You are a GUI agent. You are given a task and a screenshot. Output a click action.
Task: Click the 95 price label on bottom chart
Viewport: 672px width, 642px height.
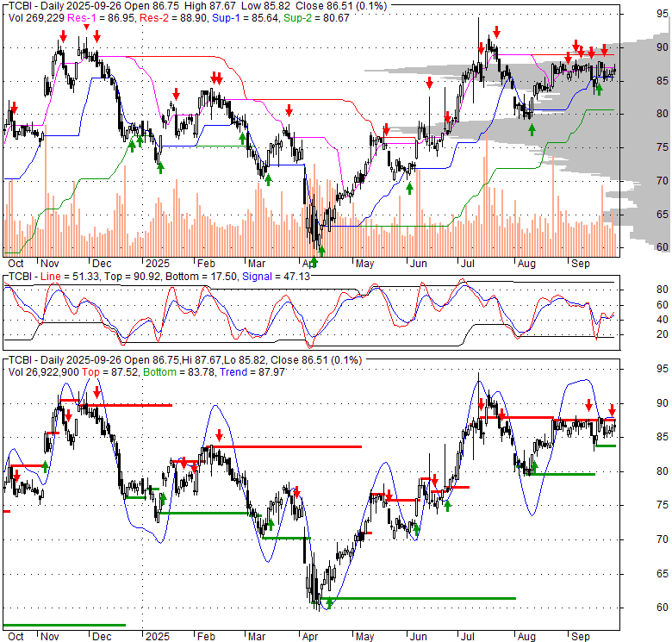coord(663,369)
